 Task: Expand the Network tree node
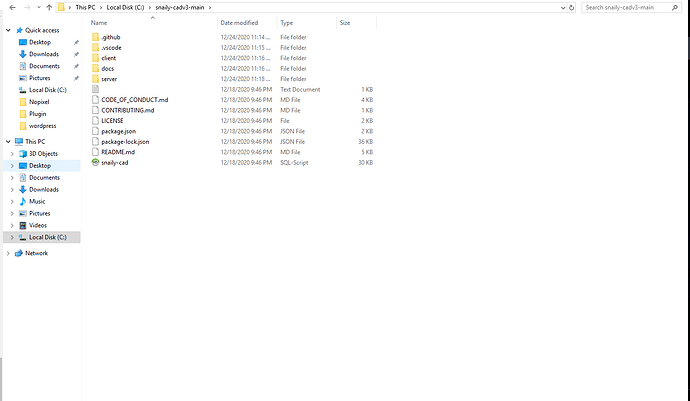pyautogui.click(x=8, y=254)
